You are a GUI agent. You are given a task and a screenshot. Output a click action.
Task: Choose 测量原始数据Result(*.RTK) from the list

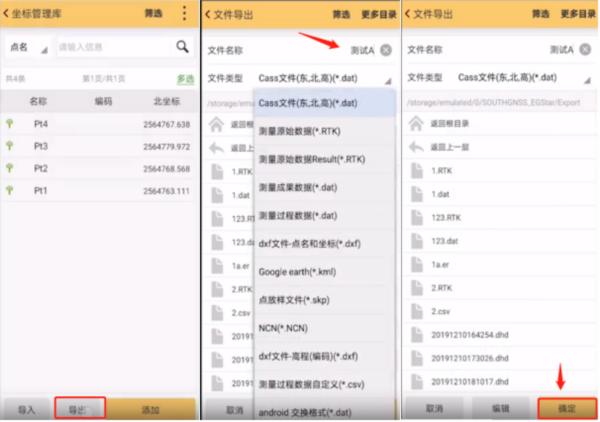pos(324,159)
